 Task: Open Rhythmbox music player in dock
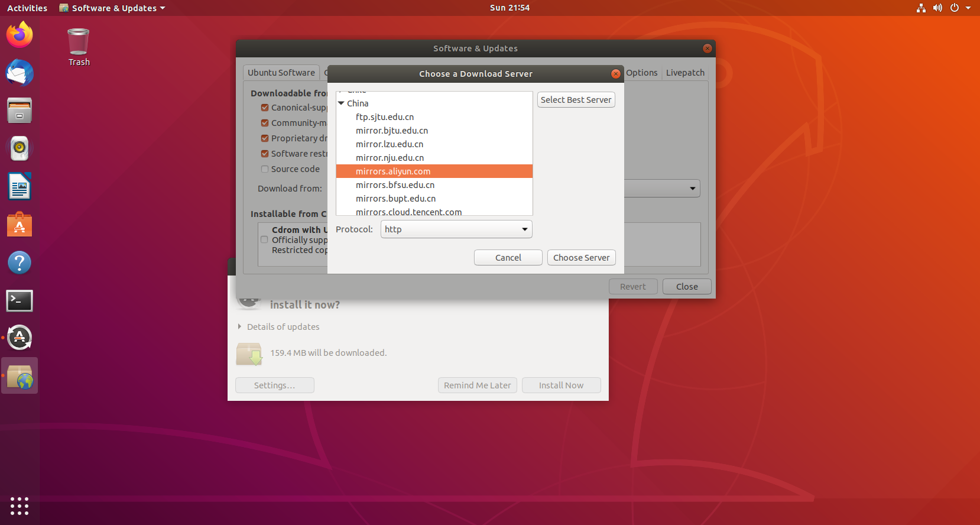pyautogui.click(x=20, y=148)
